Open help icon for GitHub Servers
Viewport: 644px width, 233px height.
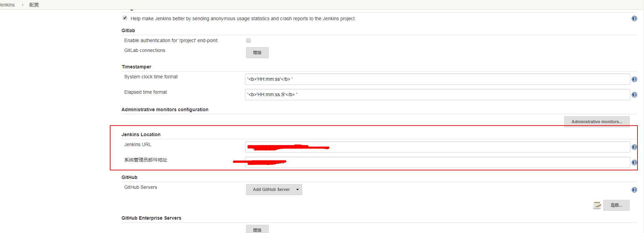pyautogui.click(x=634, y=190)
